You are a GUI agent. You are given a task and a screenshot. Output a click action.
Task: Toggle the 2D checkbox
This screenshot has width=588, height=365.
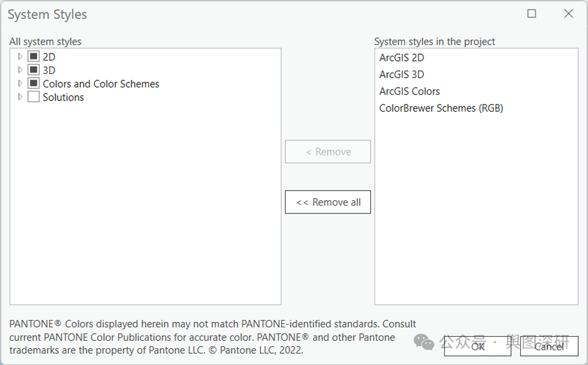click(33, 57)
